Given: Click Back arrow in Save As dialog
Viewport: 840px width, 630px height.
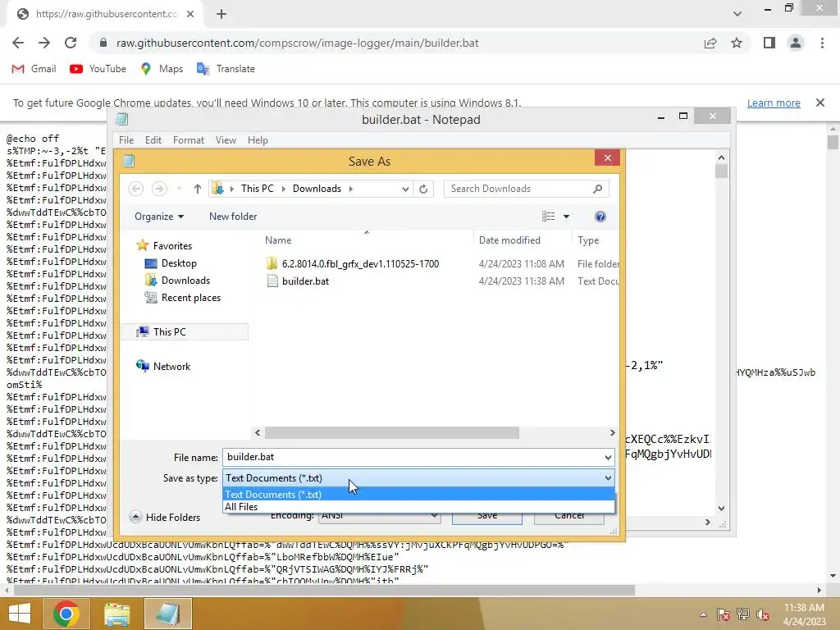Looking at the screenshot, I should (x=136, y=189).
